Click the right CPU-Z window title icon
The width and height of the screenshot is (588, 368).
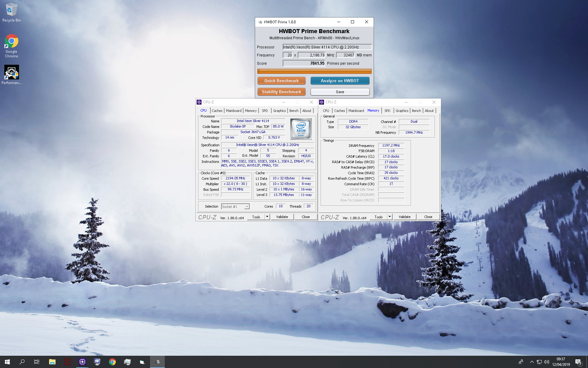pos(322,102)
